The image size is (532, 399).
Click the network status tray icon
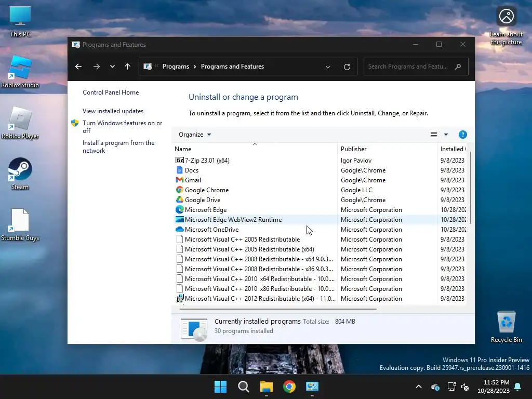451,387
